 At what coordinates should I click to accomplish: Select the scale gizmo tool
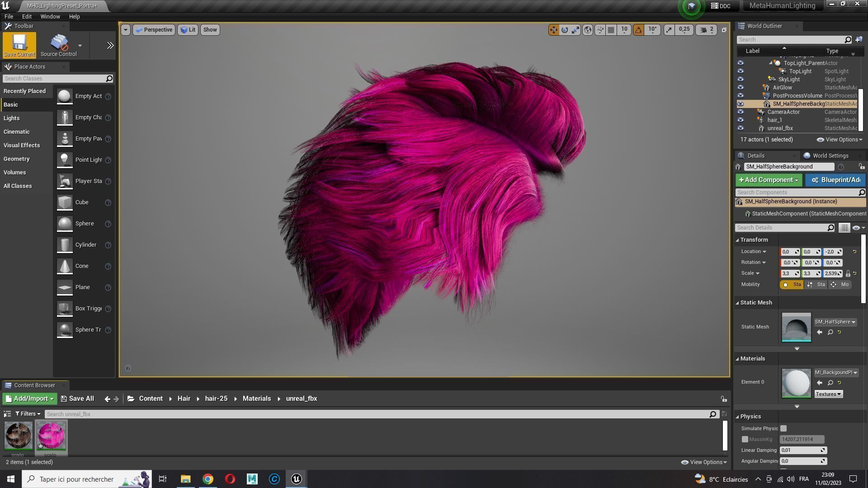coord(576,30)
